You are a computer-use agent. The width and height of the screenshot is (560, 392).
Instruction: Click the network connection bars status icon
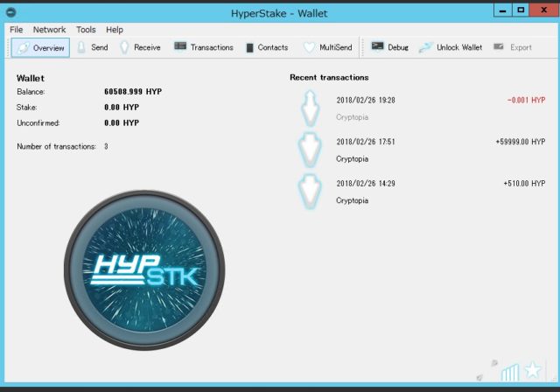coord(509,373)
